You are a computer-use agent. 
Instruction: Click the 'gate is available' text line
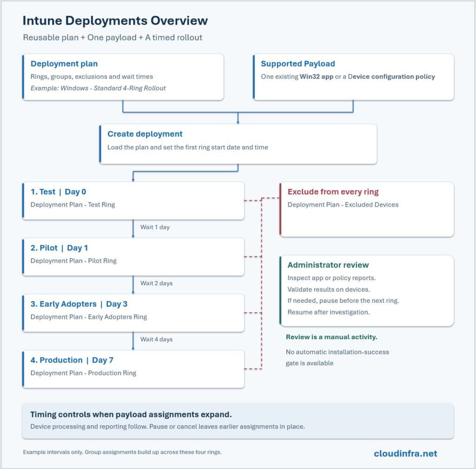tap(309, 363)
